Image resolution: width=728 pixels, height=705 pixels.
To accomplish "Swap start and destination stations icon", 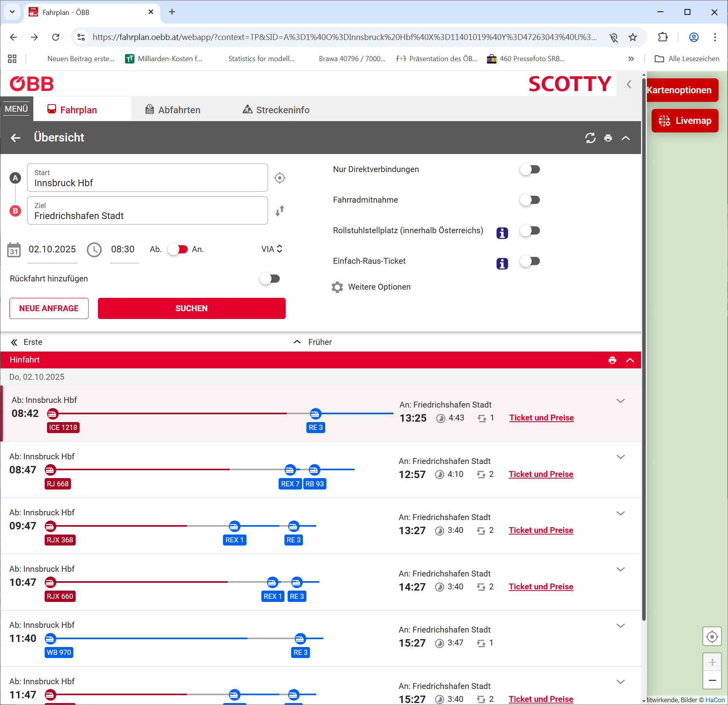I will [x=279, y=211].
